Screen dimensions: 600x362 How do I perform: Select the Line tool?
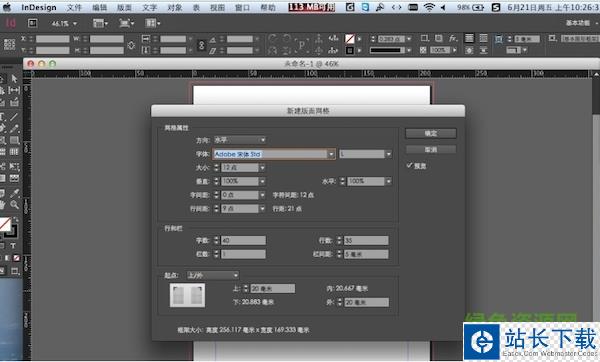coord(14,116)
